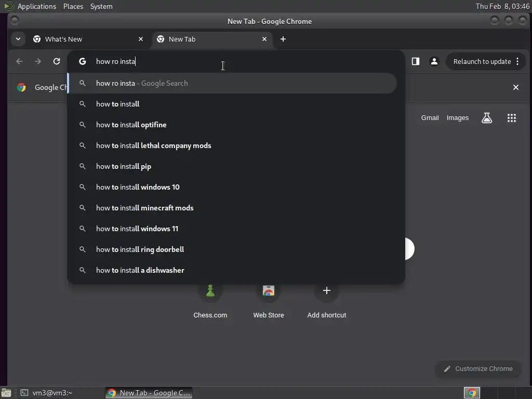Dismiss the Google Chrome info bar

pyautogui.click(x=516, y=87)
